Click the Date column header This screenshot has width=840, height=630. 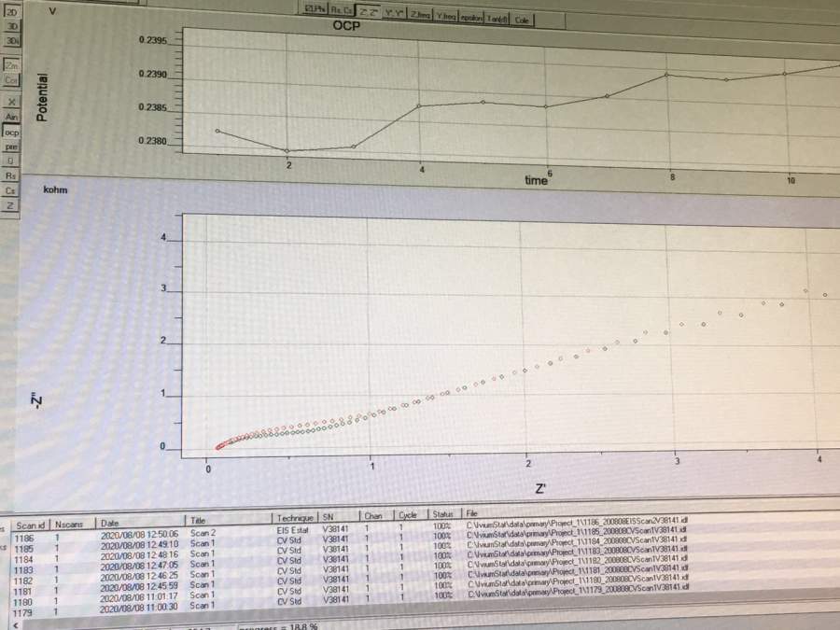coord(110,523)
